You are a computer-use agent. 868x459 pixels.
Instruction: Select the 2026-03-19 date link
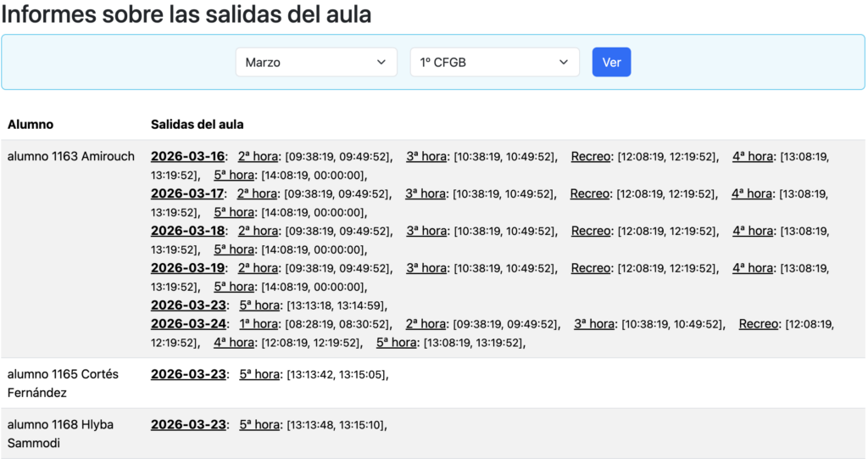pos(187,268)
